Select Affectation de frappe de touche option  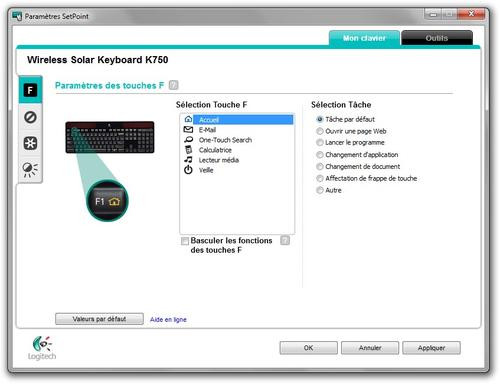pos(320,178)
